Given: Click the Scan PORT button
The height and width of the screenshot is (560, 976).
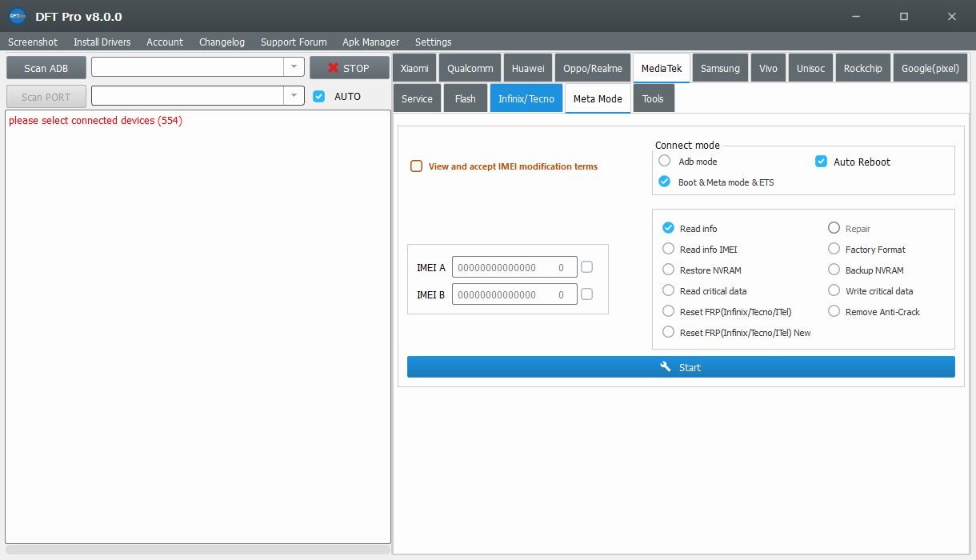Looking at the screenshot, I should (x=46, y=97).
